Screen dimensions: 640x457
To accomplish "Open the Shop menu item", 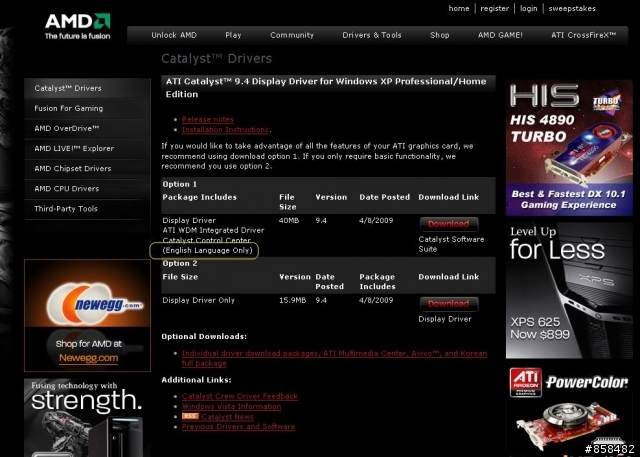I will point(440,35).
